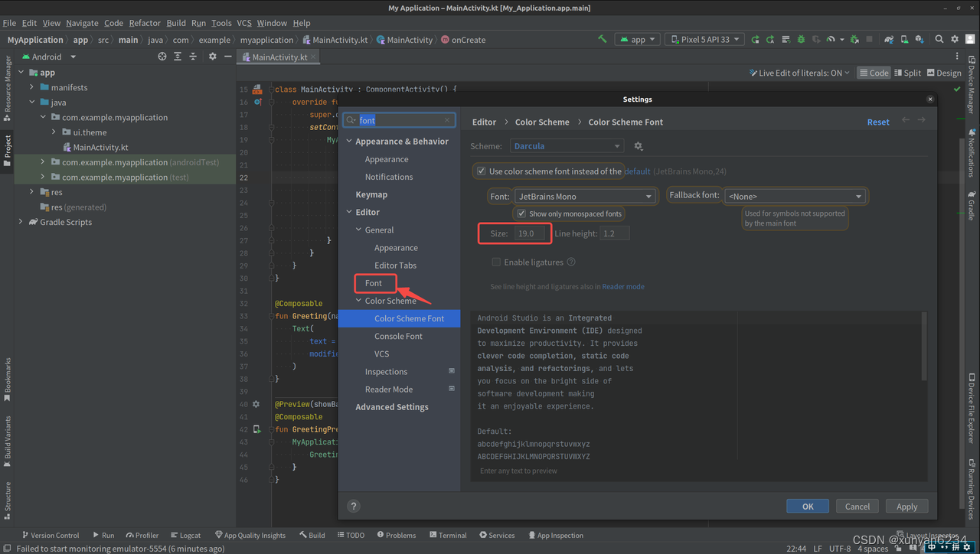Select the MainActivity.kt editor tab
The width and height of the screenshot is (980, 554).
tap(279, 57)
